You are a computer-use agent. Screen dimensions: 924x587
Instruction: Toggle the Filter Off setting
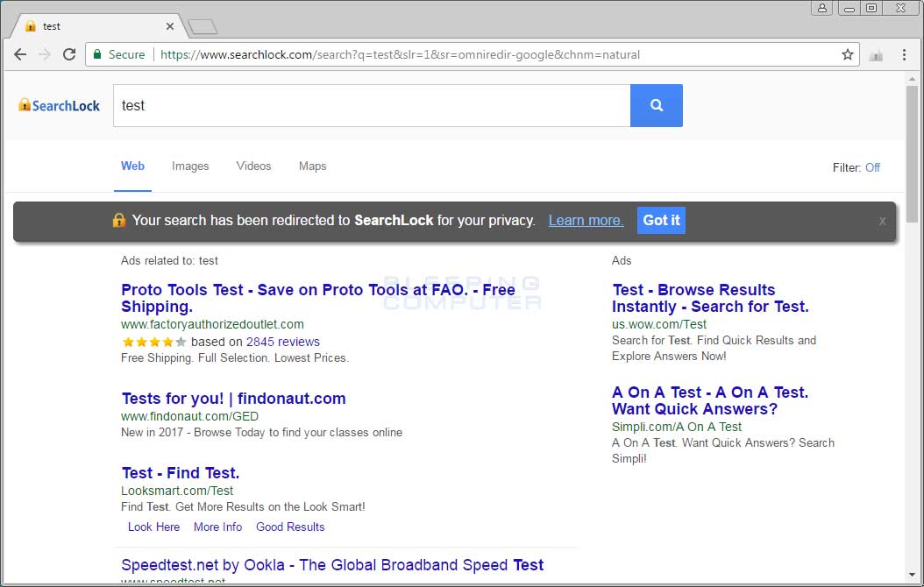click(872, 168)
